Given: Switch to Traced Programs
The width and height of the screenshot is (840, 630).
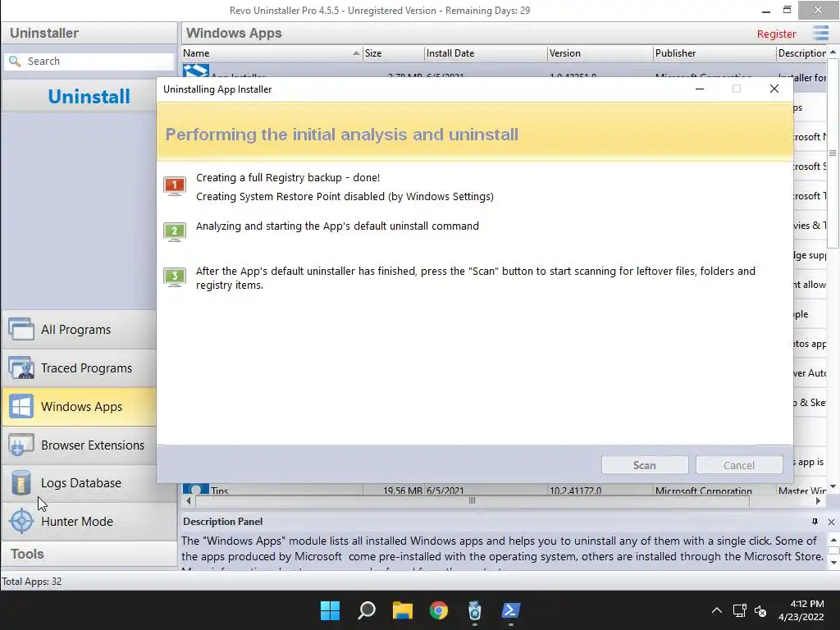Looking at the screenshot, I should tap(80, 368).
